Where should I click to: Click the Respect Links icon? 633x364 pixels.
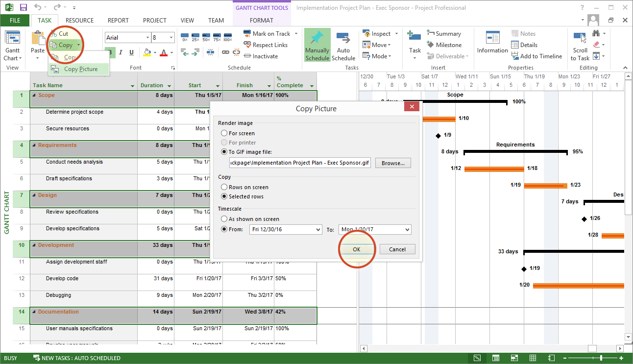pyautogui.click(x=248, y=45)
